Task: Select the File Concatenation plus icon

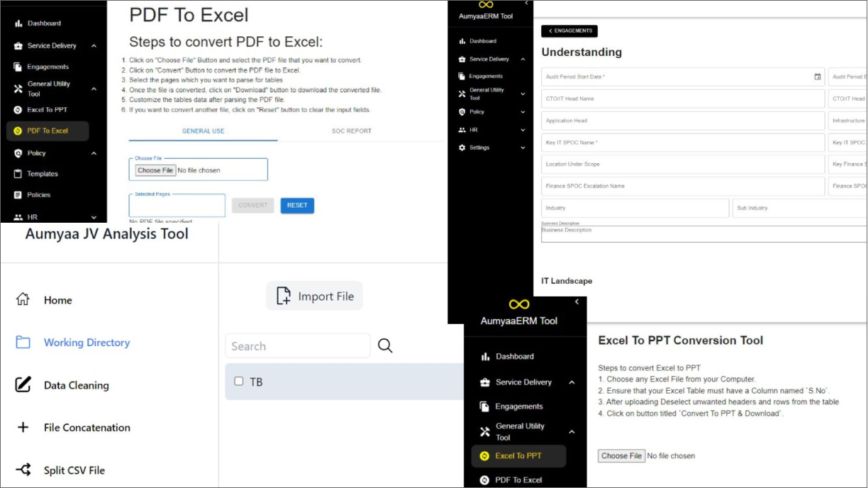Action: 23,428
